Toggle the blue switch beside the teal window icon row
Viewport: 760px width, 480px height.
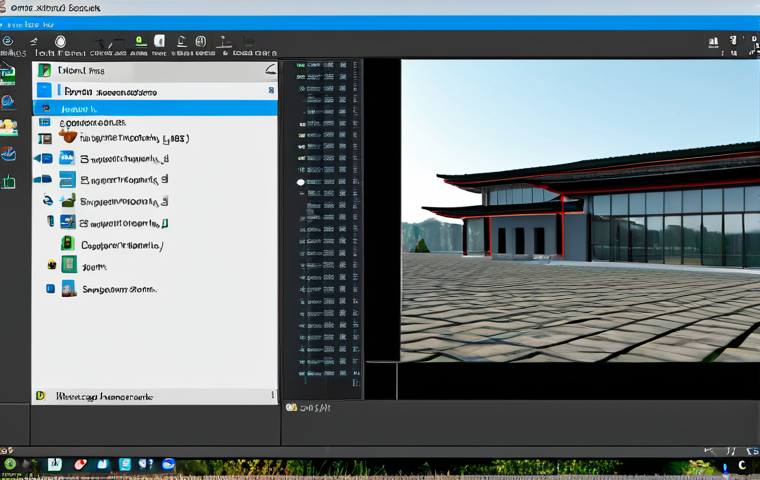43,179
